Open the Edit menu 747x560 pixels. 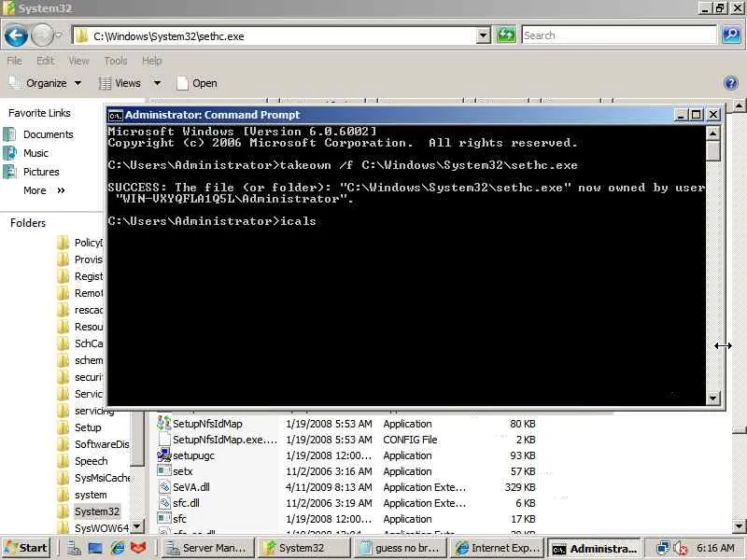[x=45, y=61]
